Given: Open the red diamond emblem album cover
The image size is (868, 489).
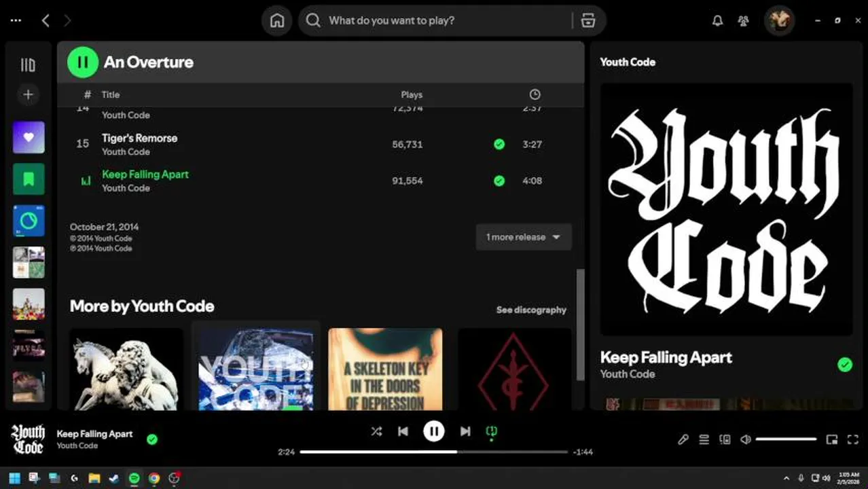Looking at the screenshot, I should coord(515,369).
